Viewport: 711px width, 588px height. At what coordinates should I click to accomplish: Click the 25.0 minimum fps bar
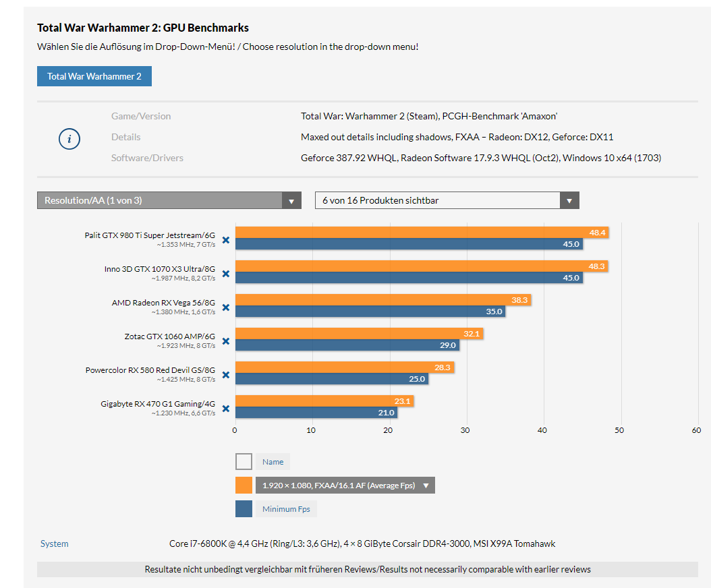point(332,378)
